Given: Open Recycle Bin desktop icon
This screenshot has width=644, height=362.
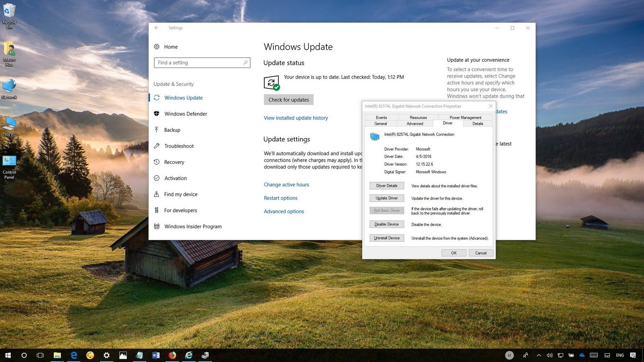Looking at the screenshot, I should (9, 16).
